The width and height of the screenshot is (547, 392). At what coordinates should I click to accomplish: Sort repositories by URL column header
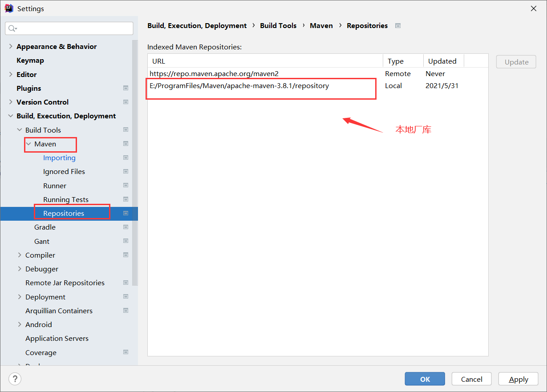point(265,61)
